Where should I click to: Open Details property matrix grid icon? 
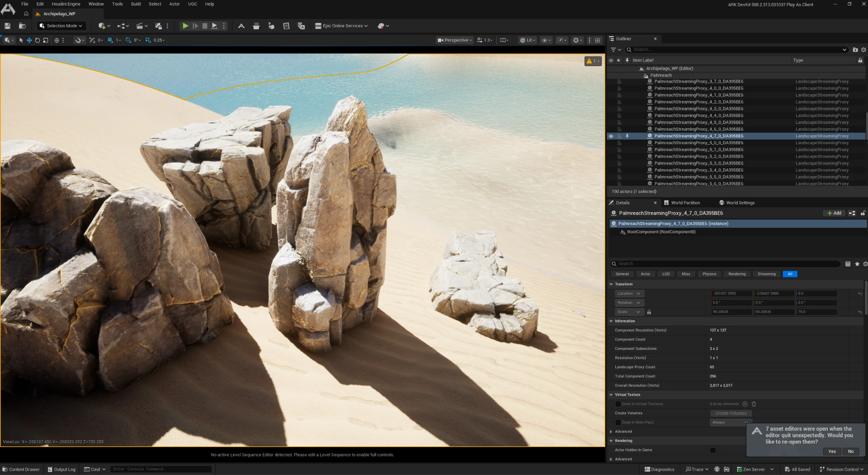[x=848, y=264]
